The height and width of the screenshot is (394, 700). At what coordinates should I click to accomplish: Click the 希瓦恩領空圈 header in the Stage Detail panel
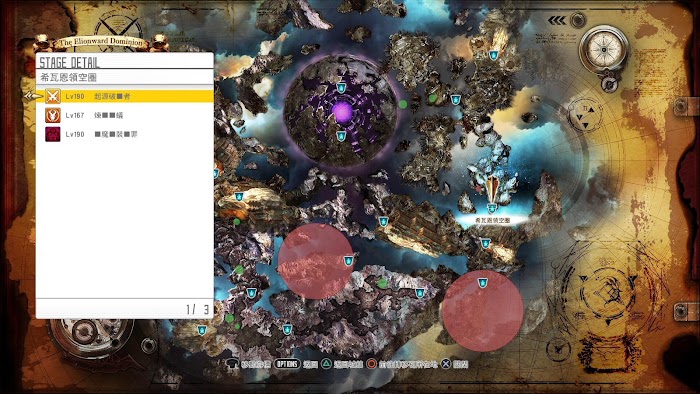[x=68, y=77]
